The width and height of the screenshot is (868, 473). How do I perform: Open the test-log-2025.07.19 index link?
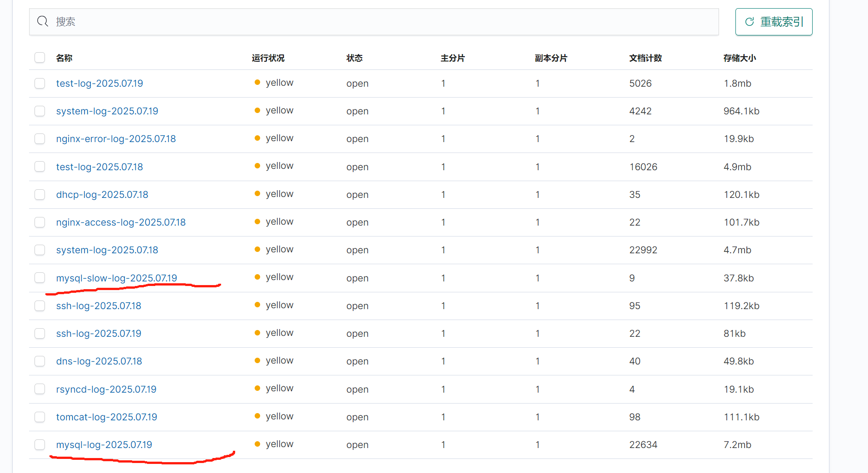(99, 84)
